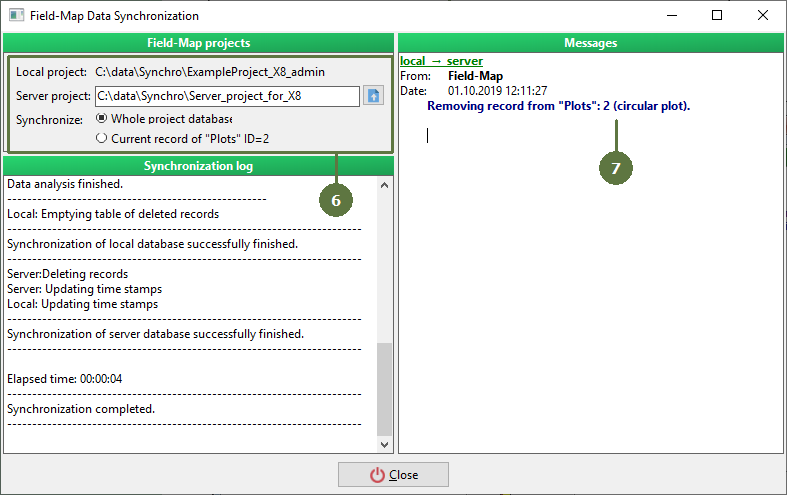Click the "Field-Map projects" panel header

tap(198, 43)
